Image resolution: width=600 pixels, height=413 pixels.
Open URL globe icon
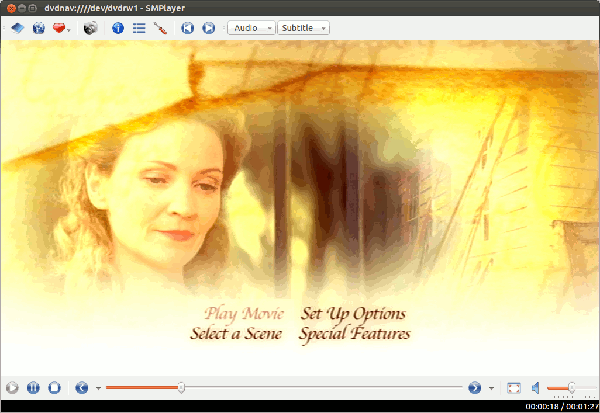pyautogui.click(x=39, y=28)
